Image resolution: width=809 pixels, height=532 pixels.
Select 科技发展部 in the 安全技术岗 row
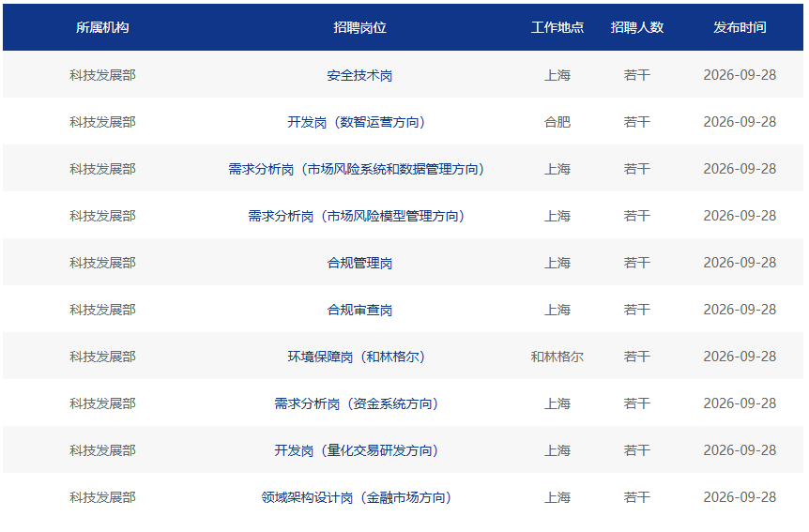[x=102, y=75]
